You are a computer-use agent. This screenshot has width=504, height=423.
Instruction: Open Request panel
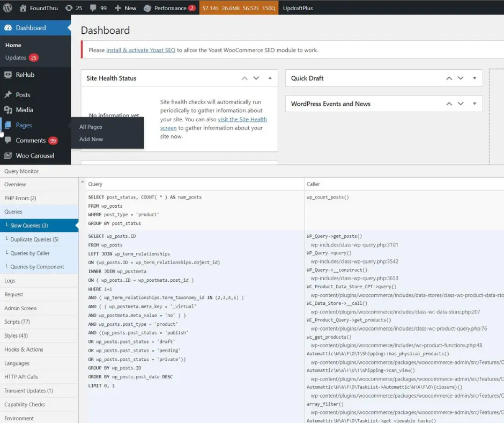(39, 295)
